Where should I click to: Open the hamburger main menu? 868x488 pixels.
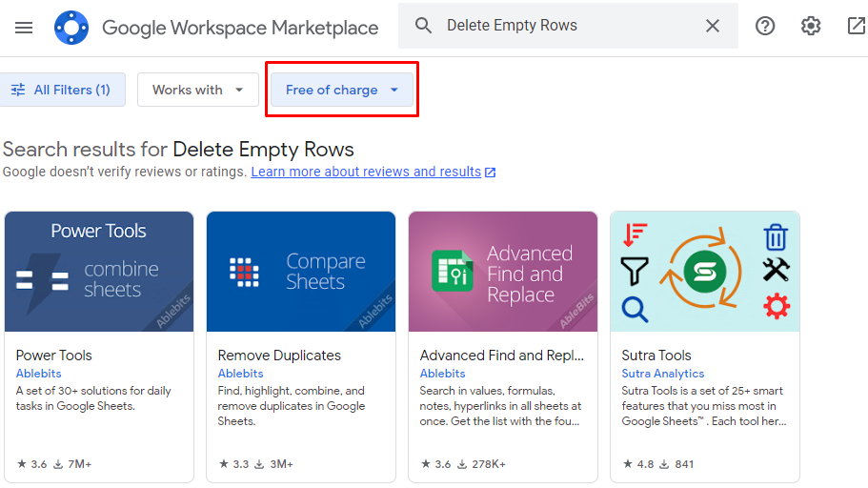click(x=24, y=27)
